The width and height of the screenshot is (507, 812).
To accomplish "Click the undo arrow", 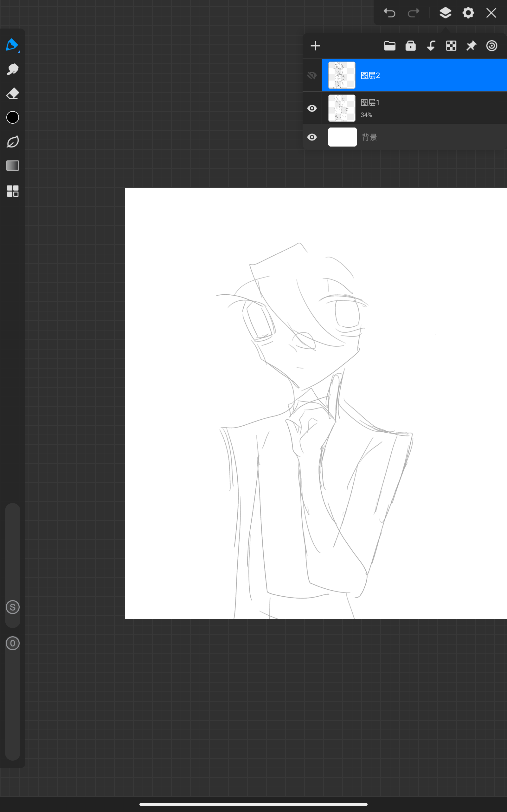I will coord(389,13).
